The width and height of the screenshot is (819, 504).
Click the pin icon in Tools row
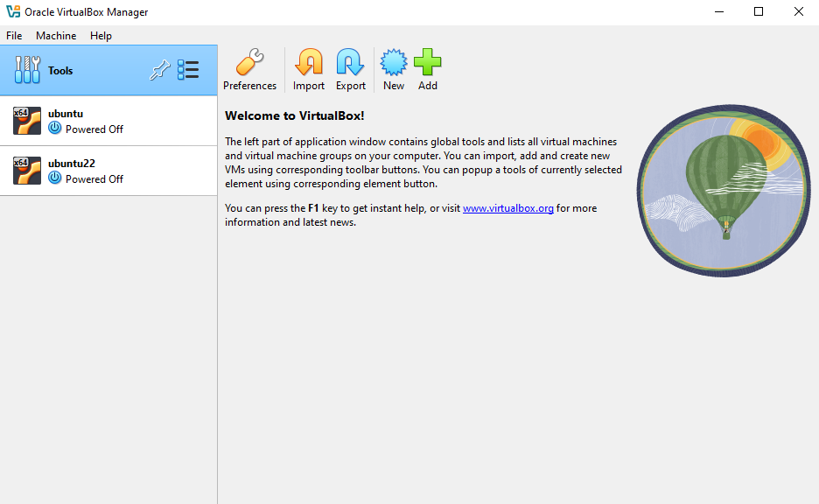pos(159,71)
